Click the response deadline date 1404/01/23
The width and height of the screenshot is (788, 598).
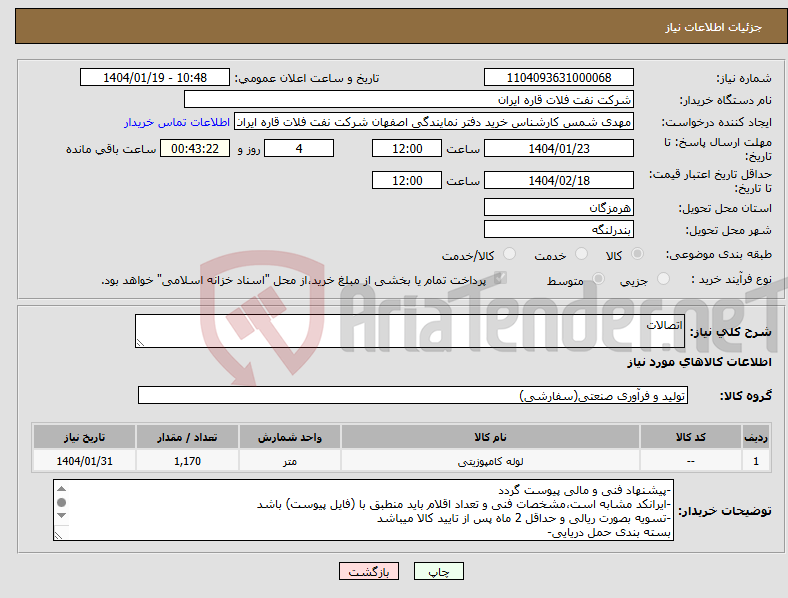click(559, 148)
